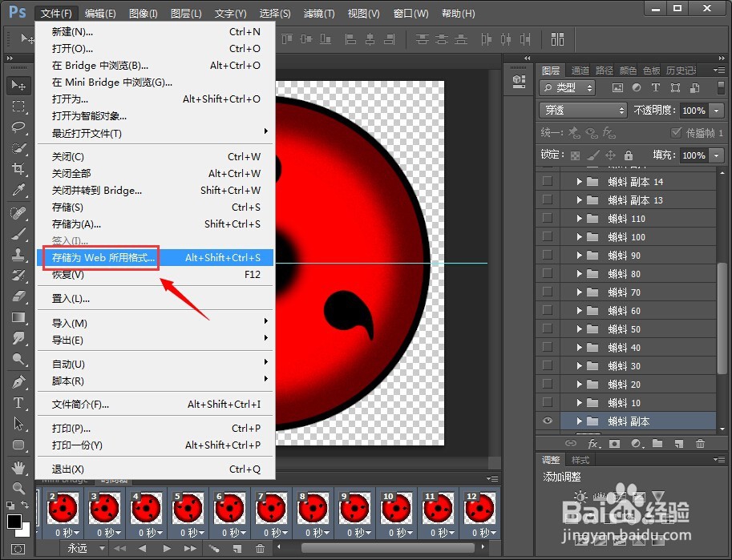
Task: Click the timeline horizontal scrollbar
Action: (388, 547)
